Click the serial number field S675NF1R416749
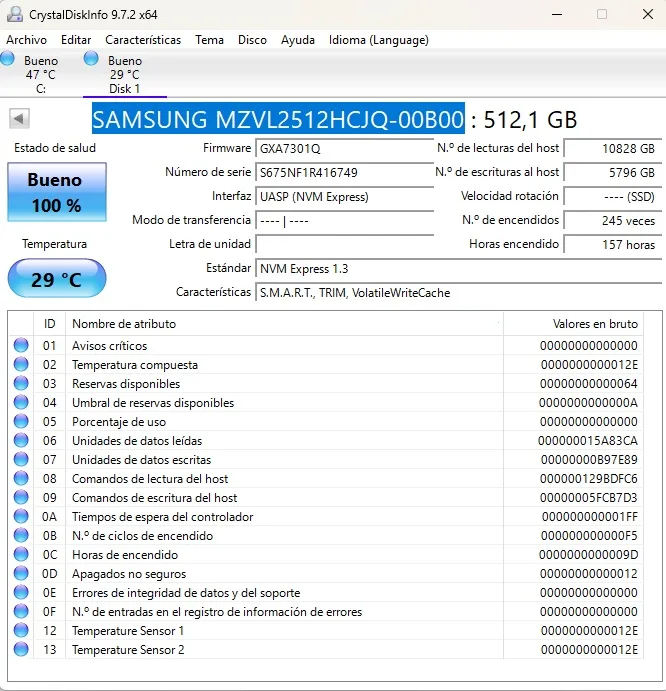Screen dimensions: 666x691 [344, 172]
